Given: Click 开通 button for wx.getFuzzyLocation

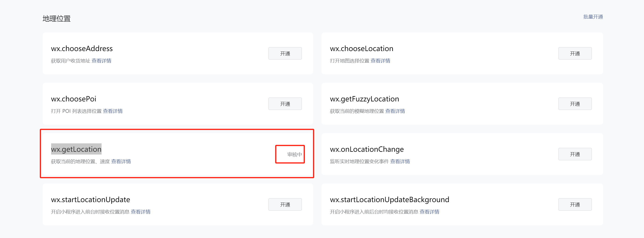Looking at the screenshot, I should click(575, 104).
